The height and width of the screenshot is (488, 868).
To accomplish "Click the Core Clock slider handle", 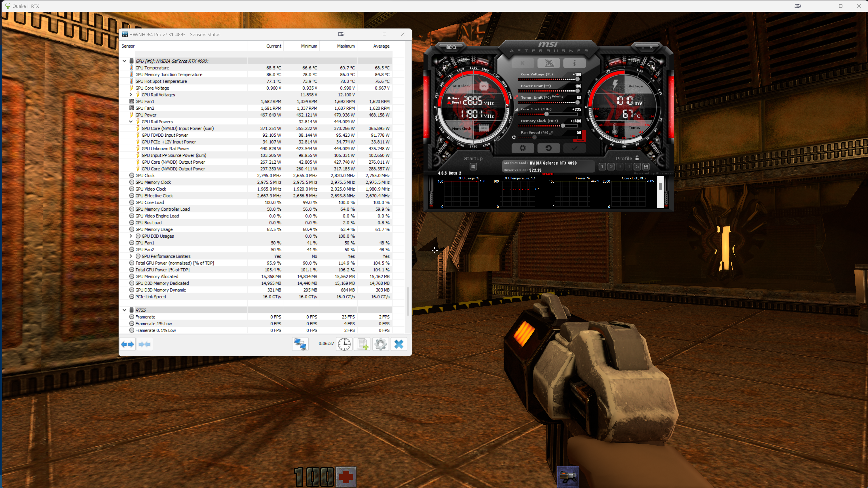I will coord(546,114).
